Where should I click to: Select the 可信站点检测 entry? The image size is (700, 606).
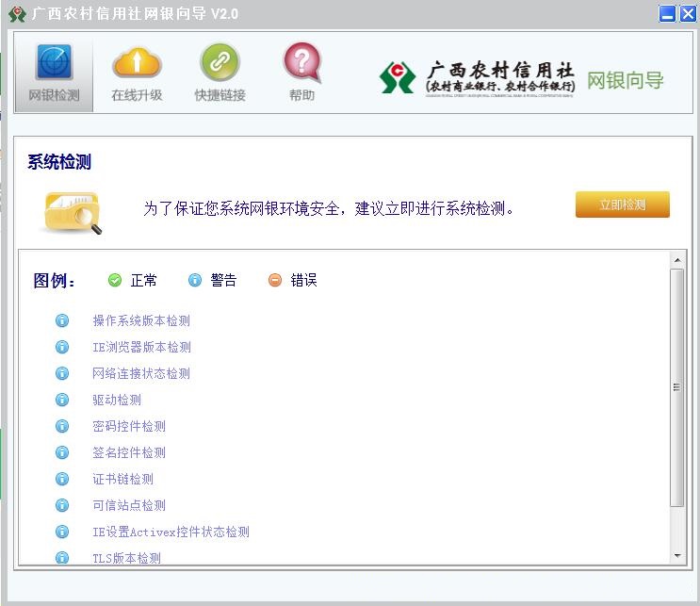click(x=129, y=505)
